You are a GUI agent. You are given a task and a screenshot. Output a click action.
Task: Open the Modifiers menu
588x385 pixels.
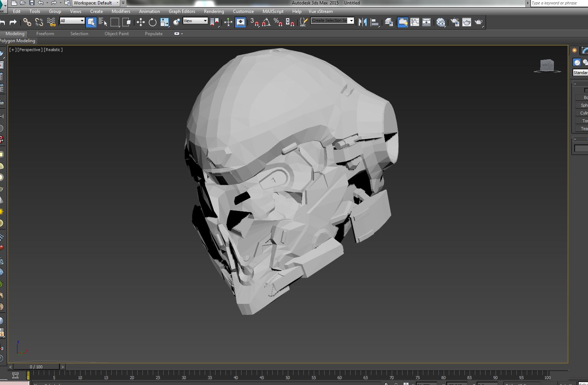click(121, 11)
